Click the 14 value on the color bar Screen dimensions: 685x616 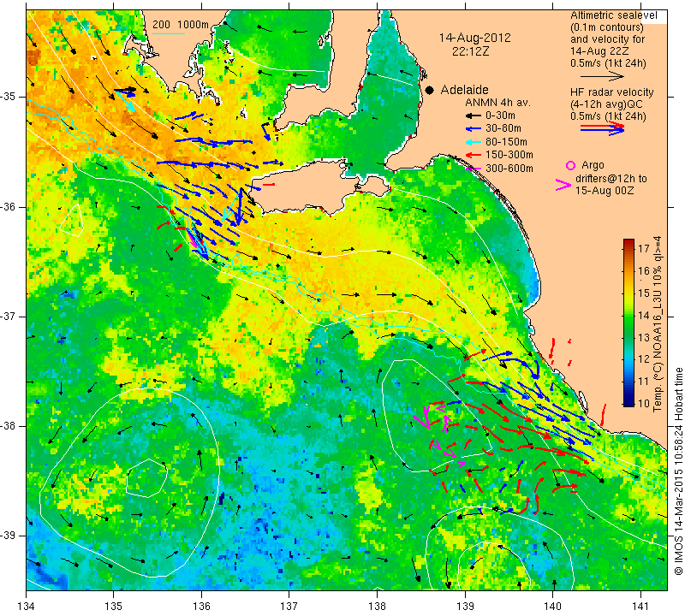[644, 315]
